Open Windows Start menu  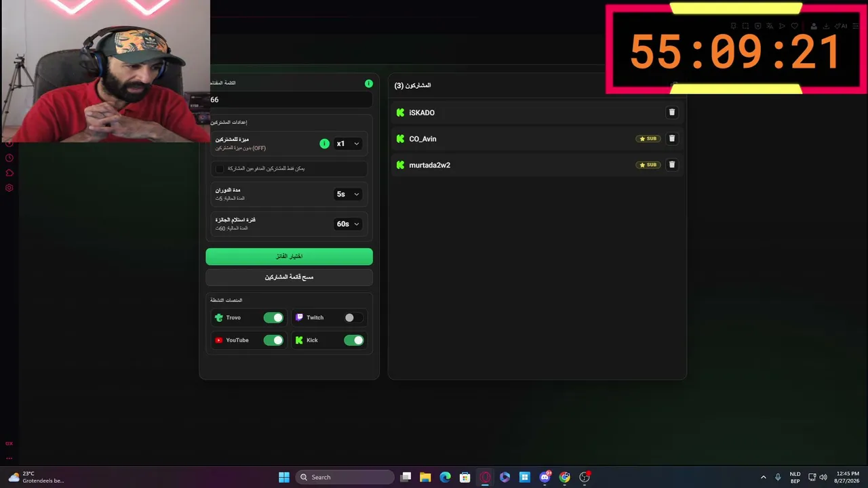[x=284, y=477]
